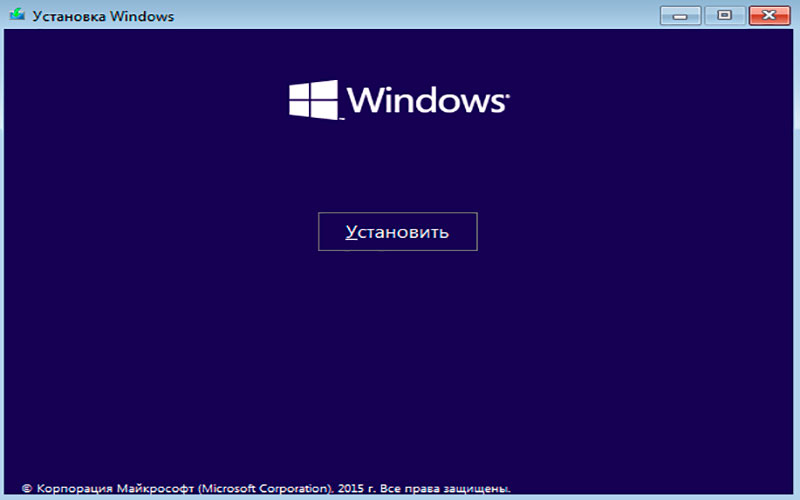Screen dimensions: 800x500
Task: Click the Windows setup icon in title bar
Action: (17, 15)
